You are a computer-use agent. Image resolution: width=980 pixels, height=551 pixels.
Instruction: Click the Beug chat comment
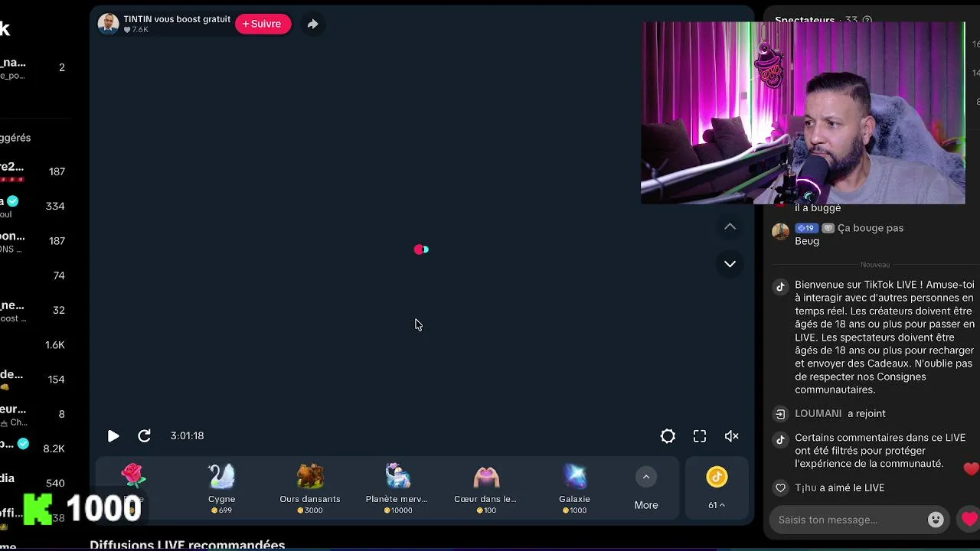click(807, 241)
